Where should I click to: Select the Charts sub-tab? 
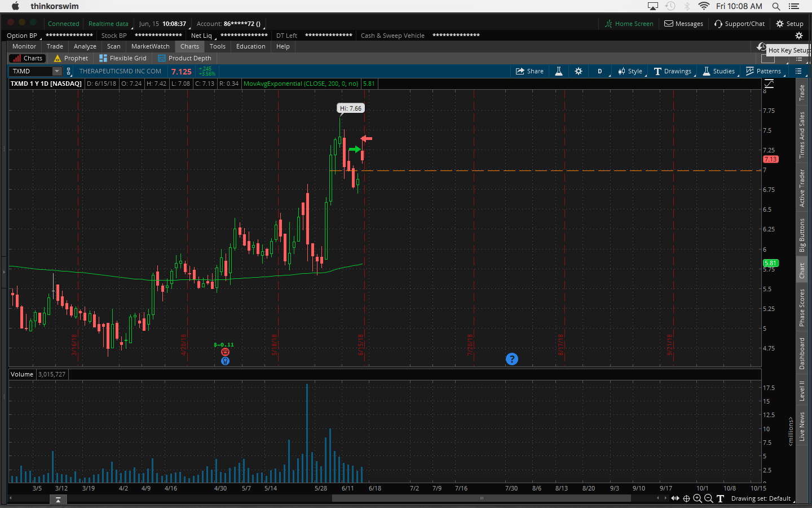pyautogui.click(x=27, y=58)
